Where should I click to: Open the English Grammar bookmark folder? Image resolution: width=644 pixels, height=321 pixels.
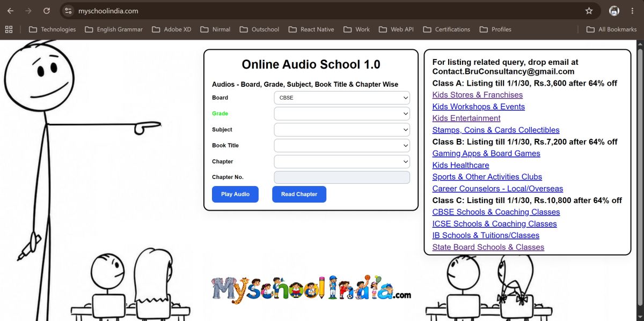tap(114, 29)
